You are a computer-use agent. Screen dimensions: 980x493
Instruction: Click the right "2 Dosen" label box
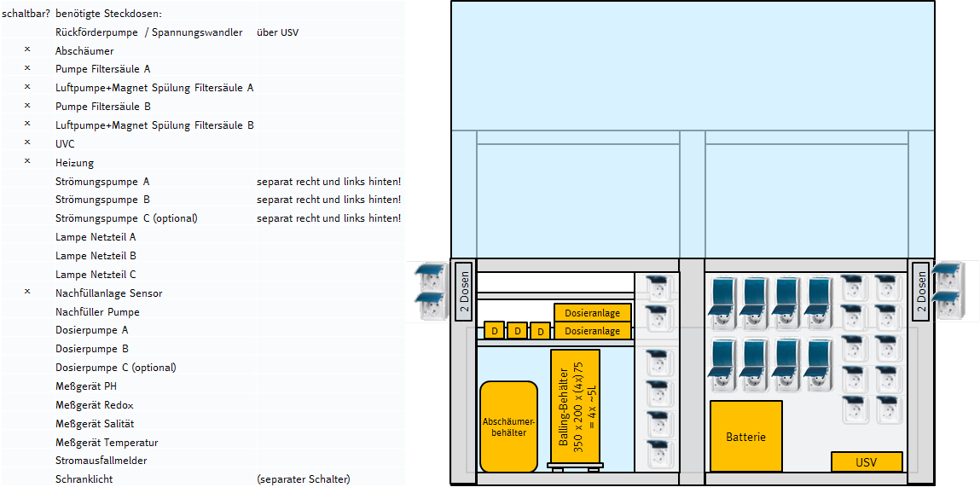(x=920, y=291)
